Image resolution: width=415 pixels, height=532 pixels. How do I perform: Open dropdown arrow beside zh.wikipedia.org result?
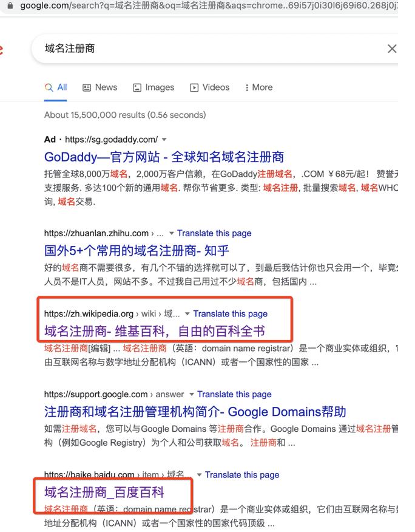(x=187, y=314)
